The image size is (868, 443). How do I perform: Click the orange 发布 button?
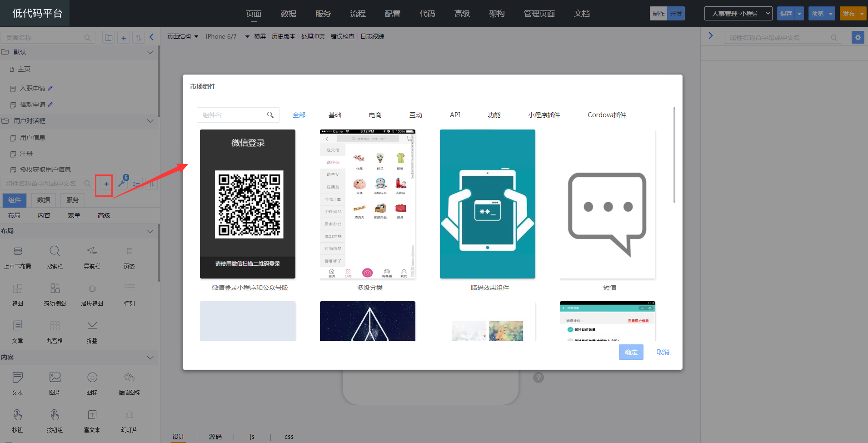(848, 14)
